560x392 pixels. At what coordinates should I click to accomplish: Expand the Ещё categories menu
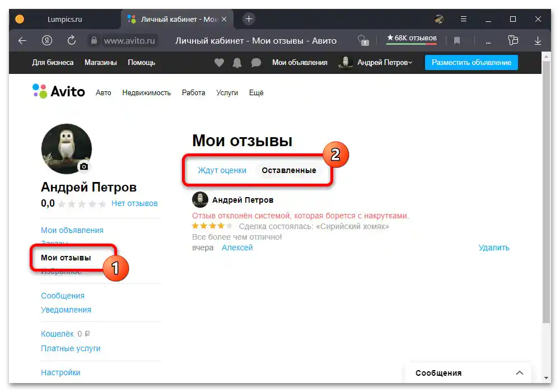click(256, 92)
